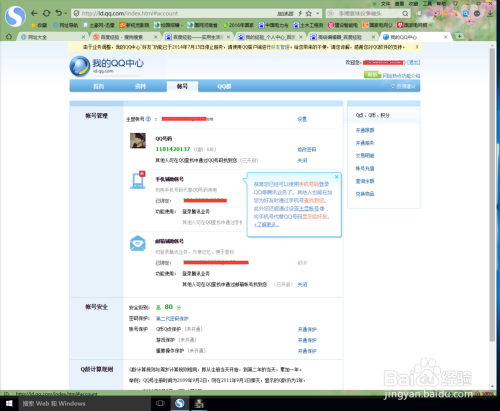This screenshot has width=500, height=411.
Task: Click the help icon next to 主显帐号
Action: (x=148, y=119)
